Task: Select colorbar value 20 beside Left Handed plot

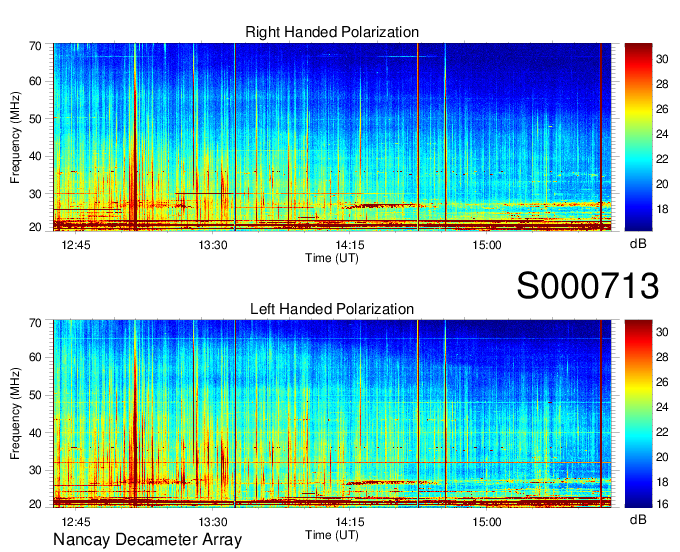Action: click(x=662, y=457)
